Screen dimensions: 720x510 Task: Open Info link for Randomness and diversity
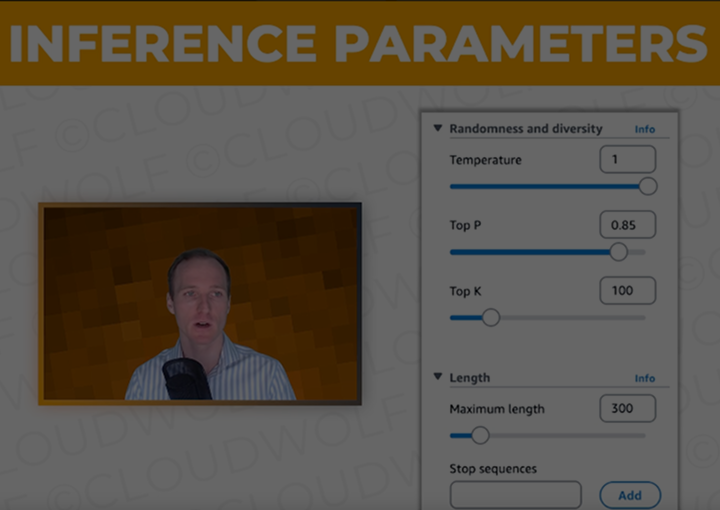(645, 129)
